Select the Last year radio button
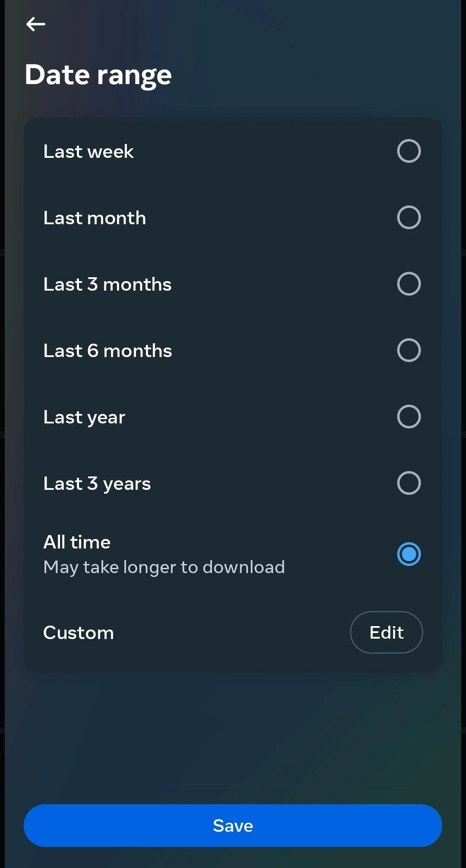Image resolution: width=466 pixels, height=868 pixels. 409,417
